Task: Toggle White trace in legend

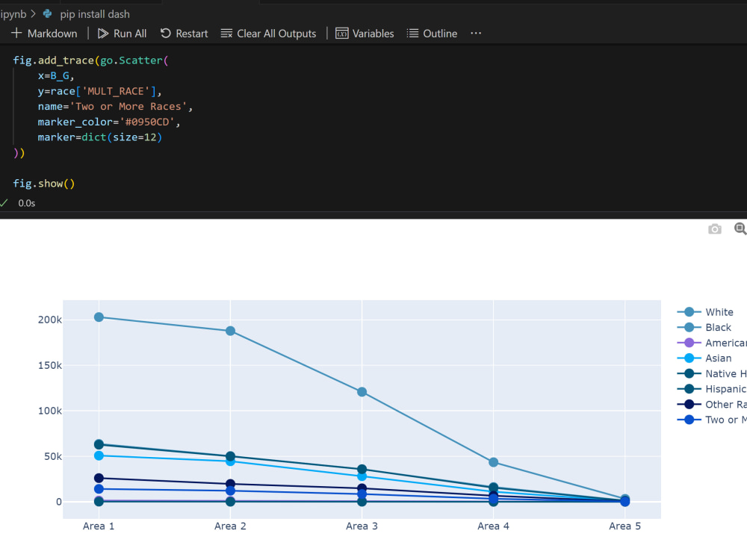Action: pos(705,312)
